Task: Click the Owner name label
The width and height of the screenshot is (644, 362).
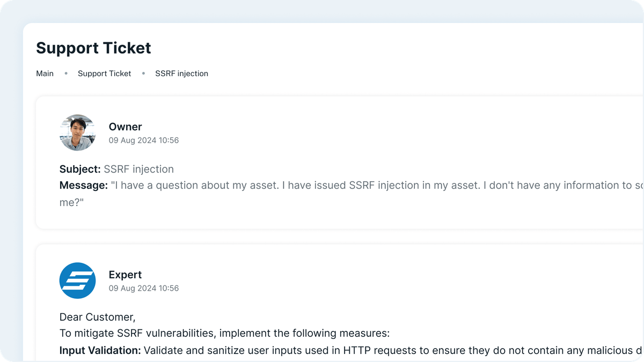Action: (125, 127)
